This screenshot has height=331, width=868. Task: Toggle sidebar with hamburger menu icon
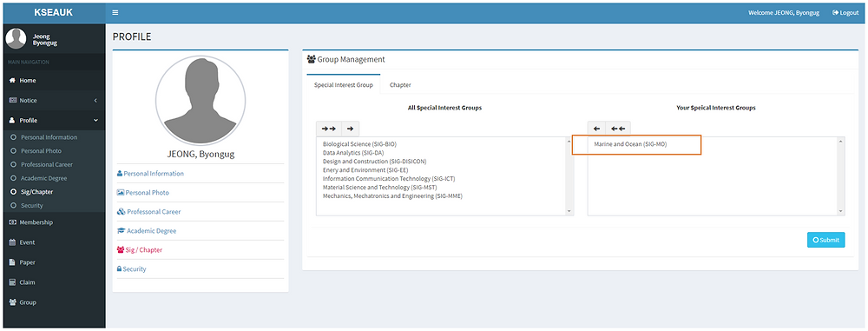coord(115,12)
